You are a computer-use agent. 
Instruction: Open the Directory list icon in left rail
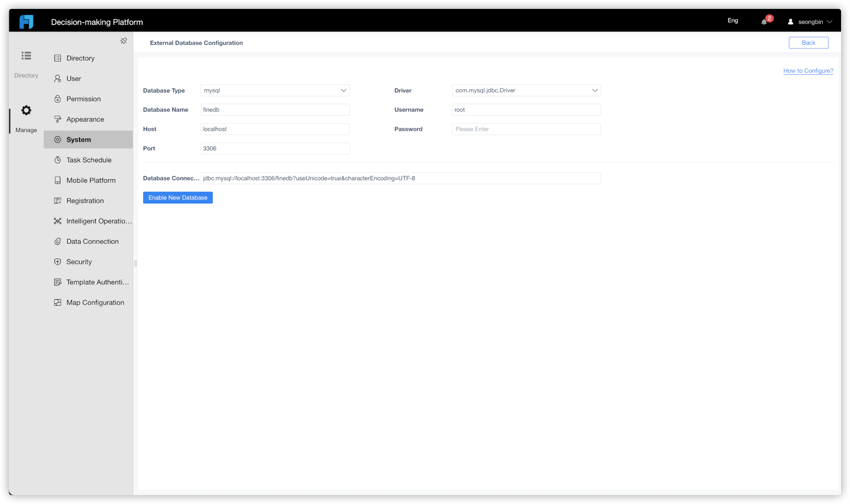click(x=26, y=56)
